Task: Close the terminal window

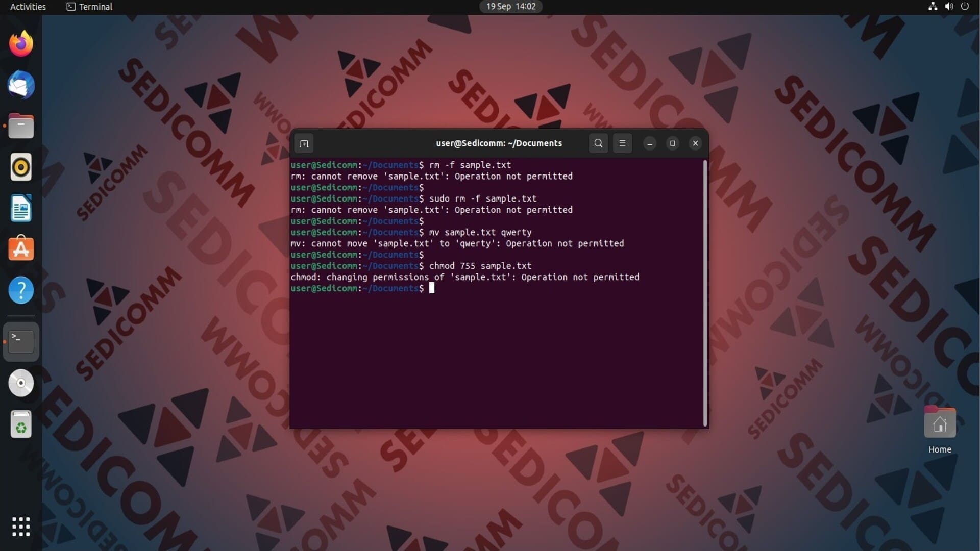Action: tap(695, 143)
